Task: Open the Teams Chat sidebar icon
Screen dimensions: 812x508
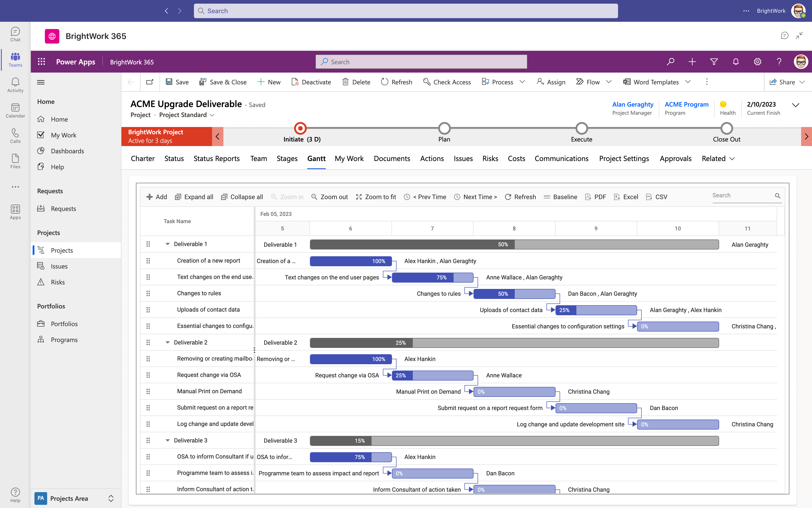Action: point(15,34)
